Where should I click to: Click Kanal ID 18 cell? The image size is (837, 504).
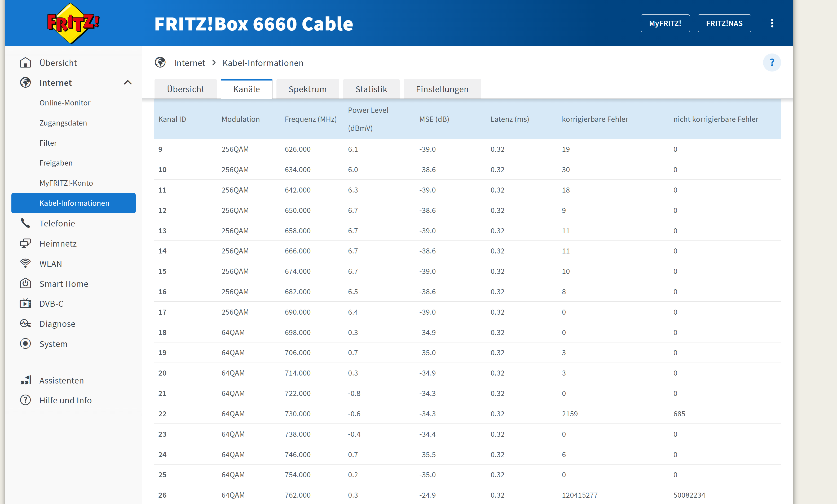[162, 332]
